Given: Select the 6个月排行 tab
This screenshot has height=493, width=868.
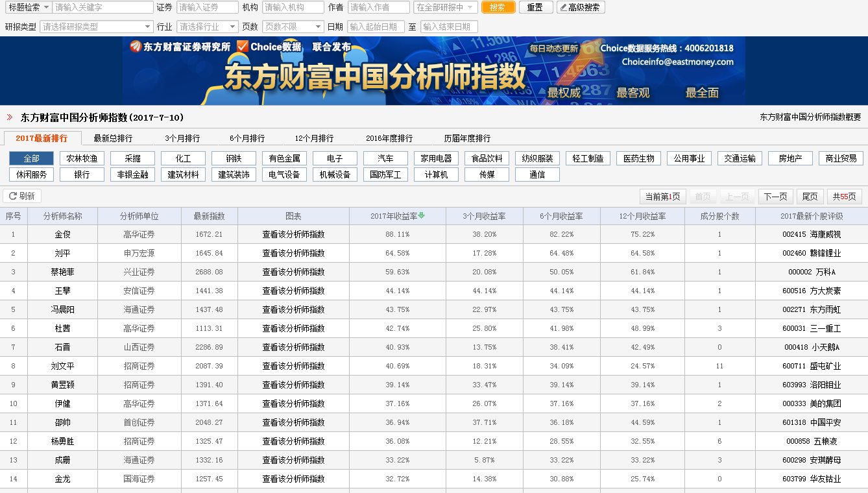Looking at the screenshot, I should point(247,138).
